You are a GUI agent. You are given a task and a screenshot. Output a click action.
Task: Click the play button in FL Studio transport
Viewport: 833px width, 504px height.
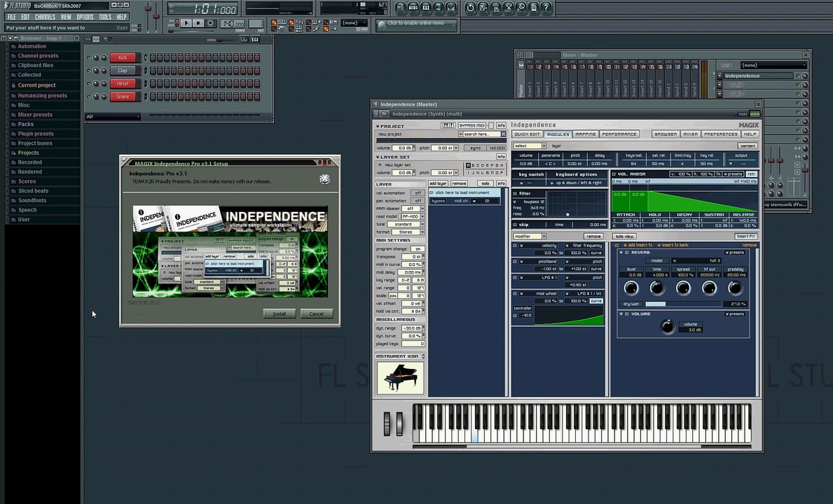[186, 23]
